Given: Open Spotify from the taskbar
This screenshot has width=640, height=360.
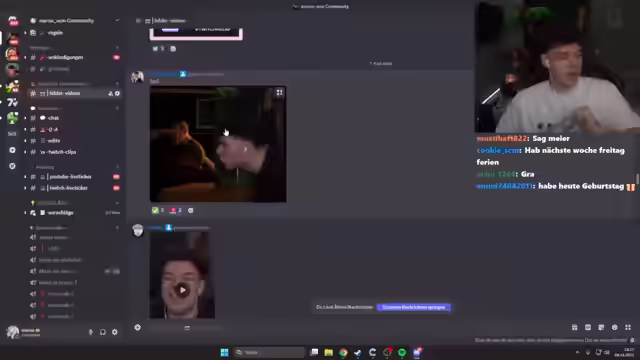Looking at the screenshot, I should 402,352.
